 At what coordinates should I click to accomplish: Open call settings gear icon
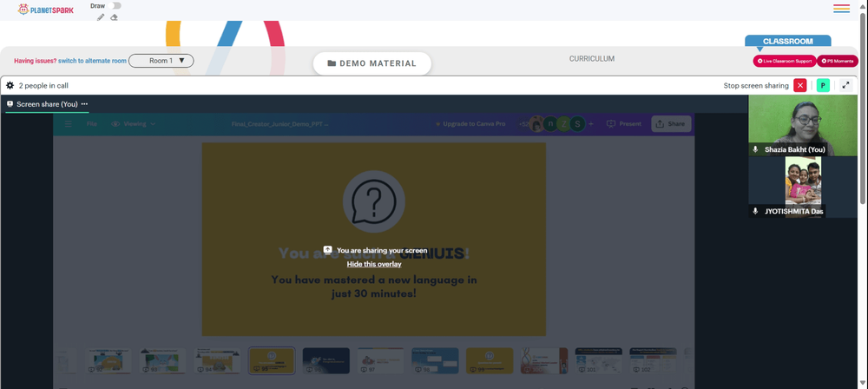[10, 86]
